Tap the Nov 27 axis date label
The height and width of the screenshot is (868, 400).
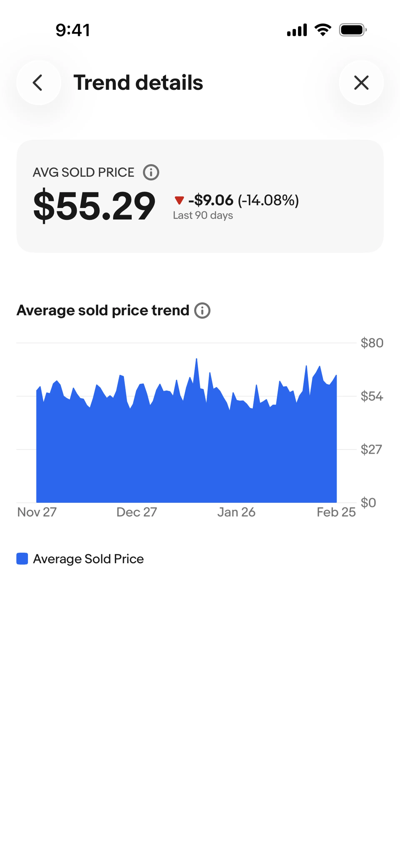tap(37, 512)
